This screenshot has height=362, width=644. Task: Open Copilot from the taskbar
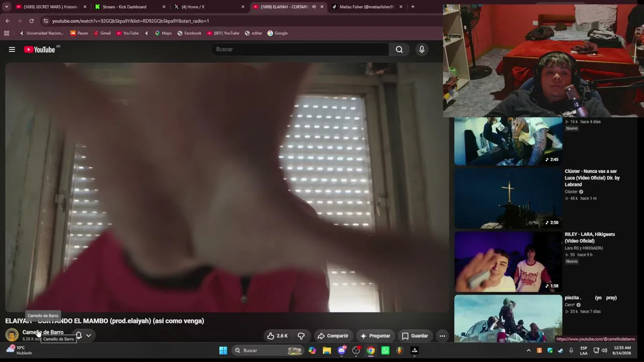(312, 350)
